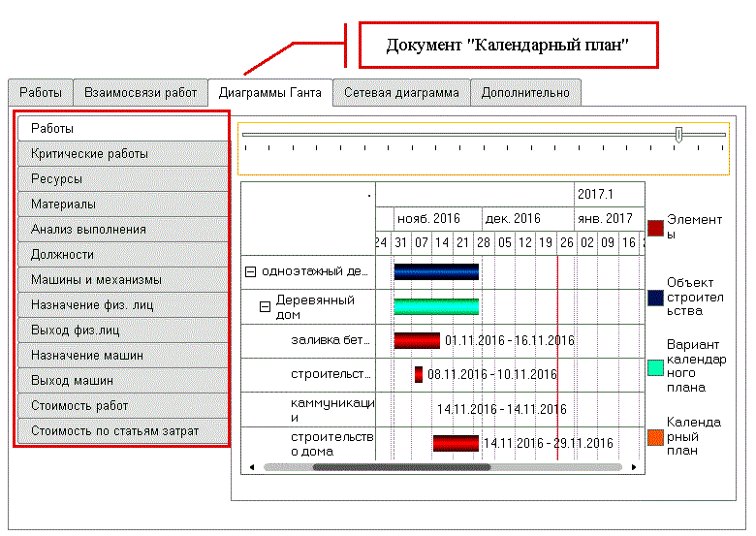Screen dimensions: 756x536
Task: Select the Сетевая диаграмма tab
Action: (x=401, y=93)
